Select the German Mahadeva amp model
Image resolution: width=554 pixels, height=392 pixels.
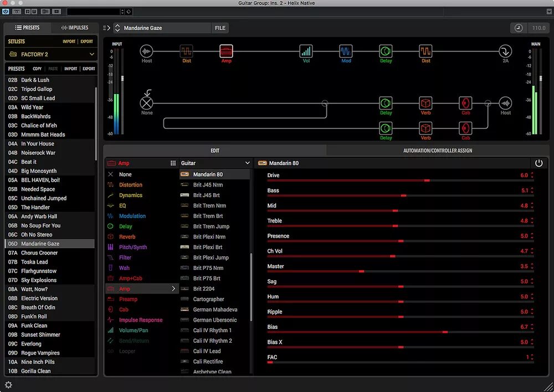tap(215, 310)
